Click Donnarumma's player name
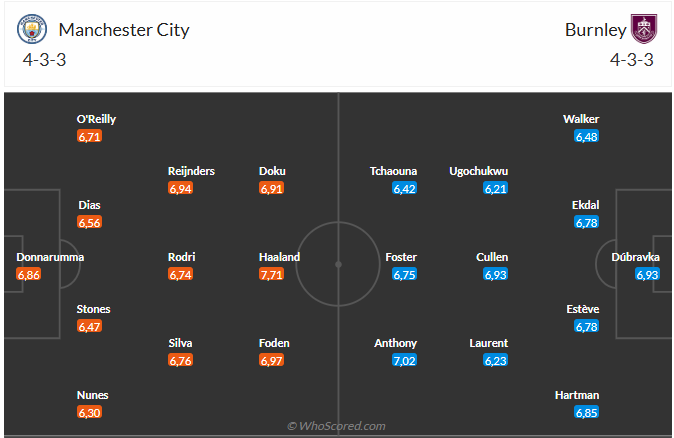The image size is (674, 438). [x=50, y=257]
